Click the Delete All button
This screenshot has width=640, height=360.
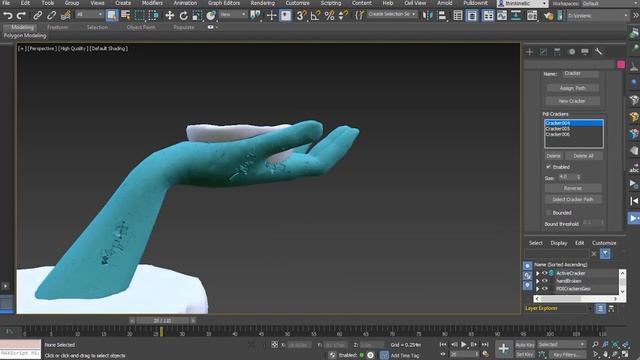(583, 156)
